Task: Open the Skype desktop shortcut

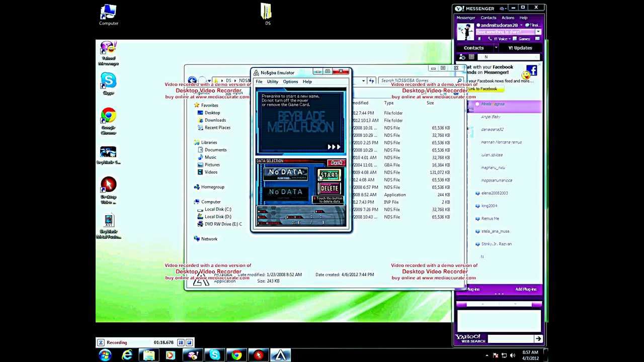Action: click(109, 84)
